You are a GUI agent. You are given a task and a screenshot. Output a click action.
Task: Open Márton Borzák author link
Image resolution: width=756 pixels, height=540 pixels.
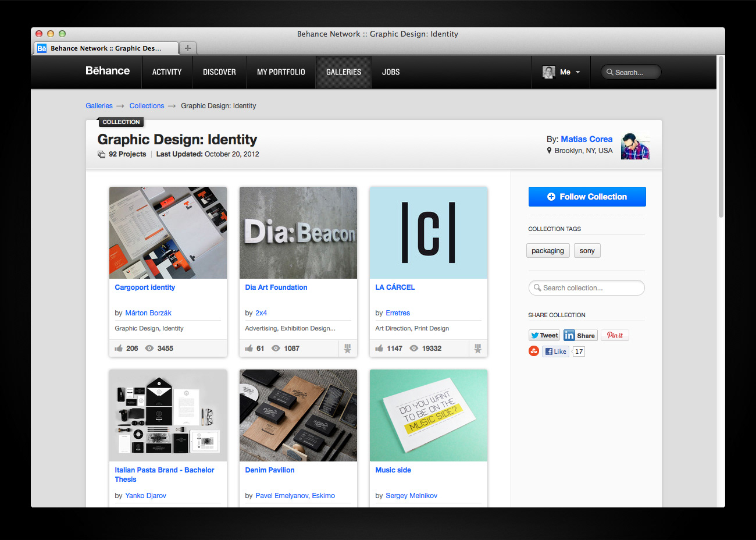[148, 313]
